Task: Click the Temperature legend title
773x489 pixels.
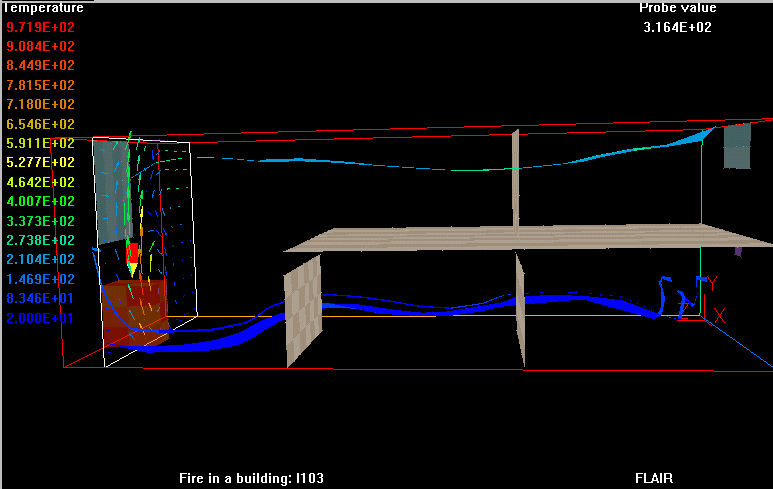Action: pos(42,8)
